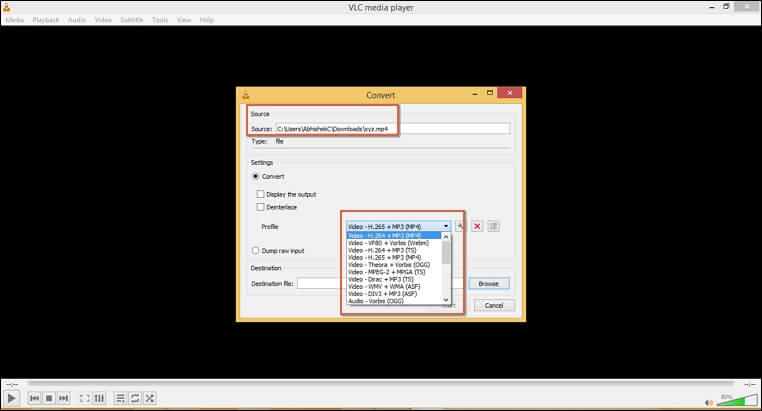Enable random shuffle playback

pyautogui.click(x=150, y=398)
